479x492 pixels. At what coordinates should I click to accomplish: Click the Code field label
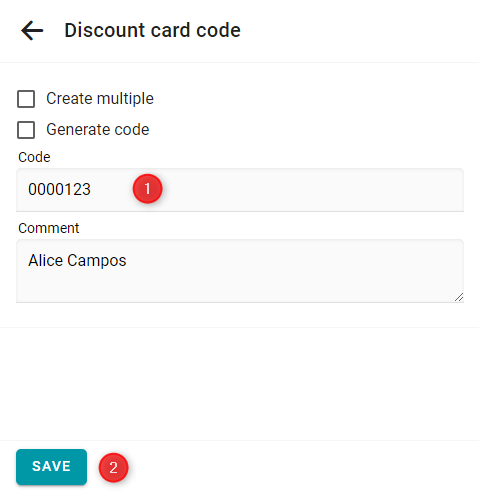point(34,157)
